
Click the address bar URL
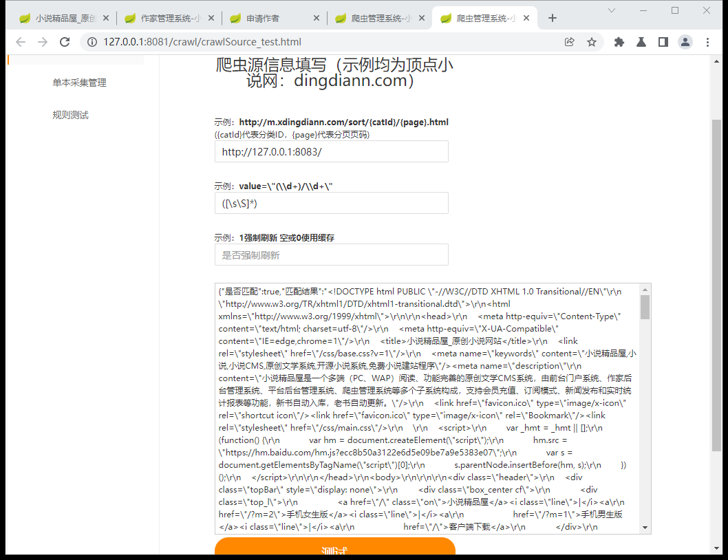click(202, 42)
